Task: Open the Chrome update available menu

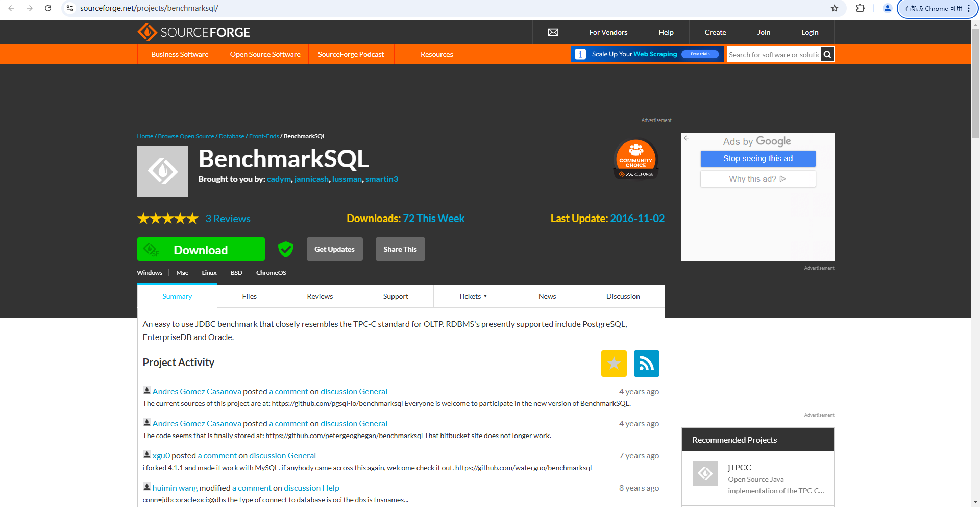Action: tap(937, 8)
